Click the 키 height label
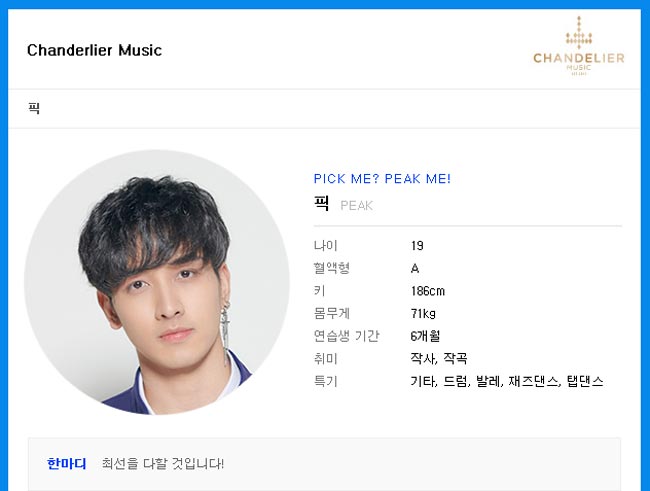650x491 pixels. 320,291
